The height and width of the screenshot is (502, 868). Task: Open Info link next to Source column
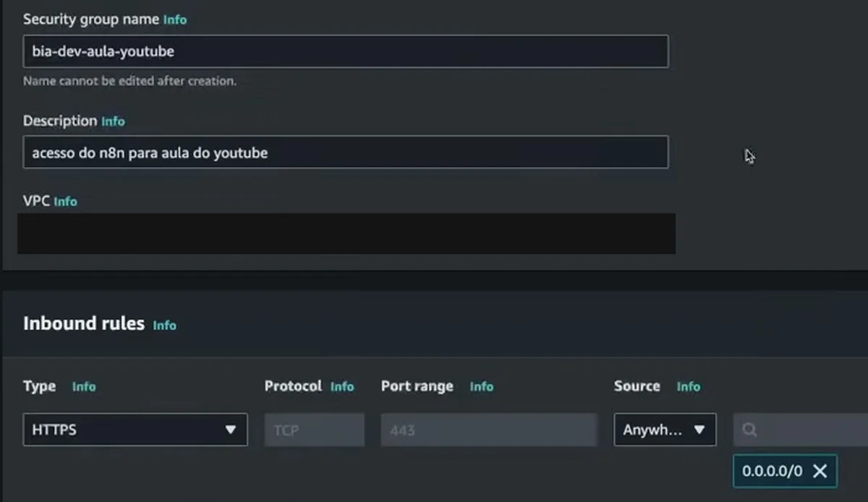pyautogui.click(x=689, y=387)
